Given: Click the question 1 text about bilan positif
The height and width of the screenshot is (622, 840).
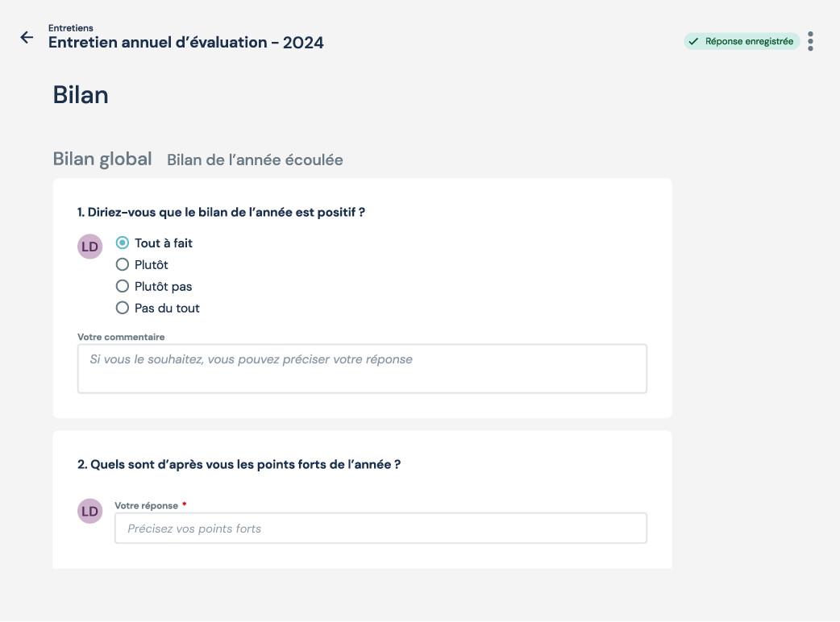Looking at the screenshot, I should (x=222, y=212).
